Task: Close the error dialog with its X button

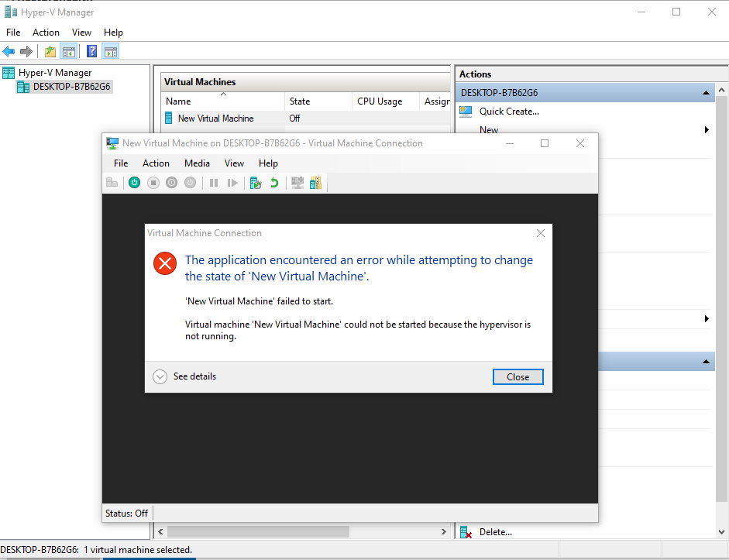Action: point(541,233)
